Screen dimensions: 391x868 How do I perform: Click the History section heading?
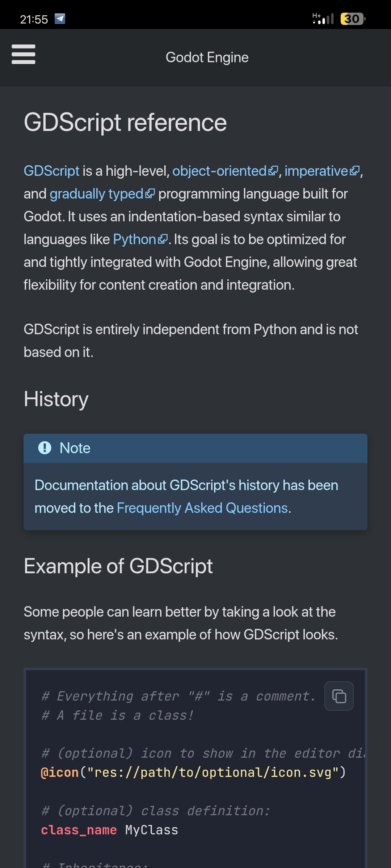[x=56, y=399]
